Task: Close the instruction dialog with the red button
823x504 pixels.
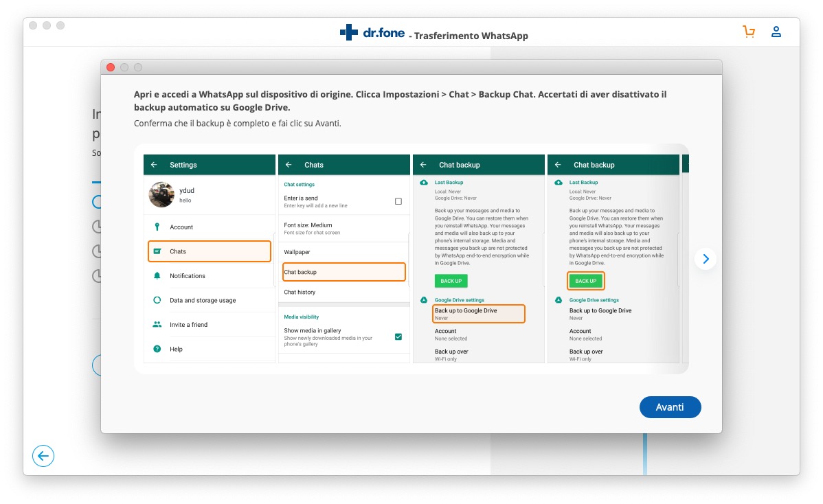Action: tap(111, 67)
